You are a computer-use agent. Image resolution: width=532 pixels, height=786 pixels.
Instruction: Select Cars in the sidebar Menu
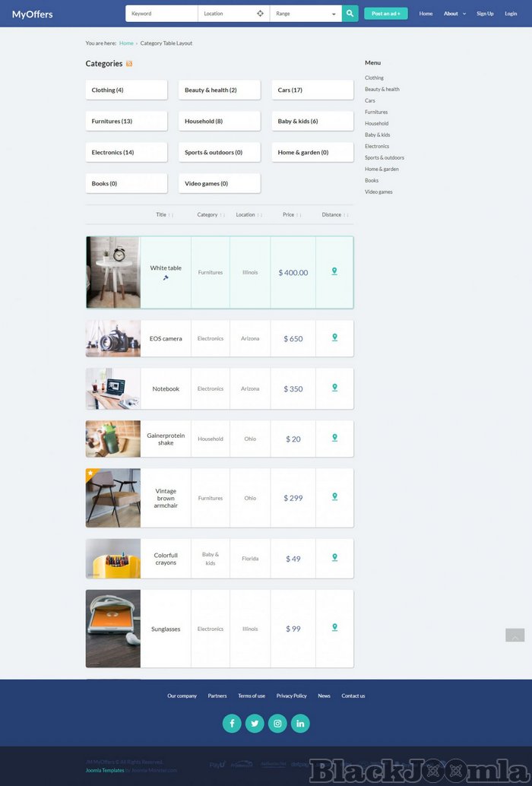click(x=370, y=100)
